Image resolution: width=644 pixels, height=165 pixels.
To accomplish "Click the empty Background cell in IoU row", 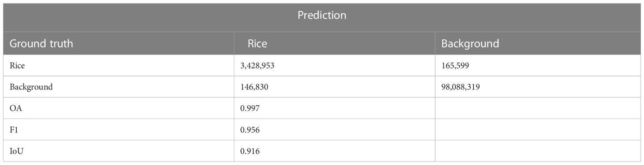I will click(538, 151).
